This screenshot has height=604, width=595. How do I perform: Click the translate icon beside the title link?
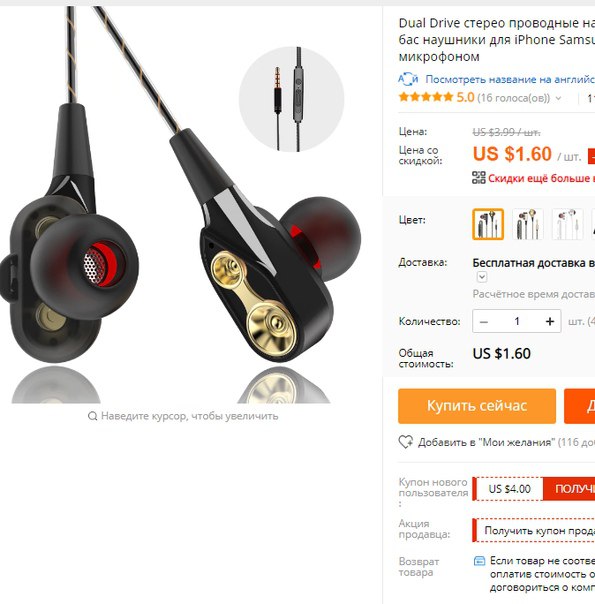pos(408,79)
